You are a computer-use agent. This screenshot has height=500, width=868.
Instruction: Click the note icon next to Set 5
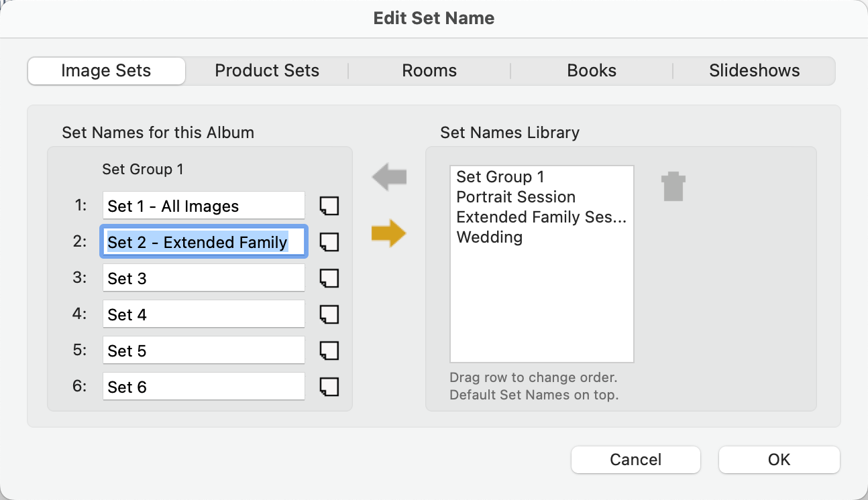click(329, 351)
